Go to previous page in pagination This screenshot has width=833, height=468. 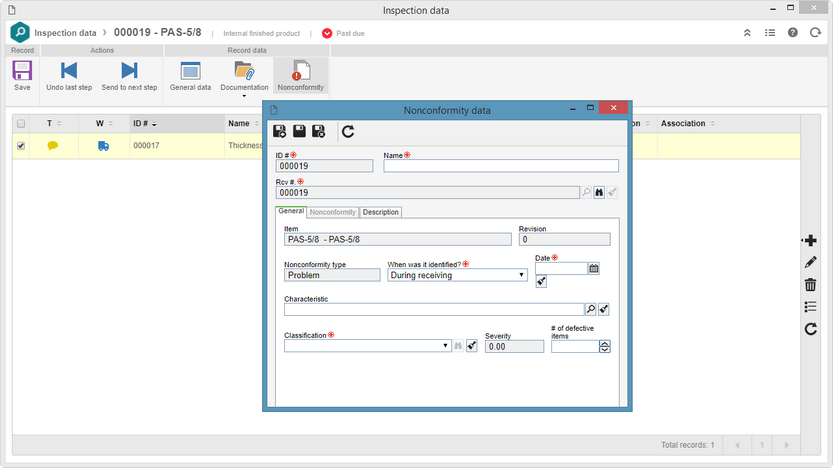[x=737, y=445]
